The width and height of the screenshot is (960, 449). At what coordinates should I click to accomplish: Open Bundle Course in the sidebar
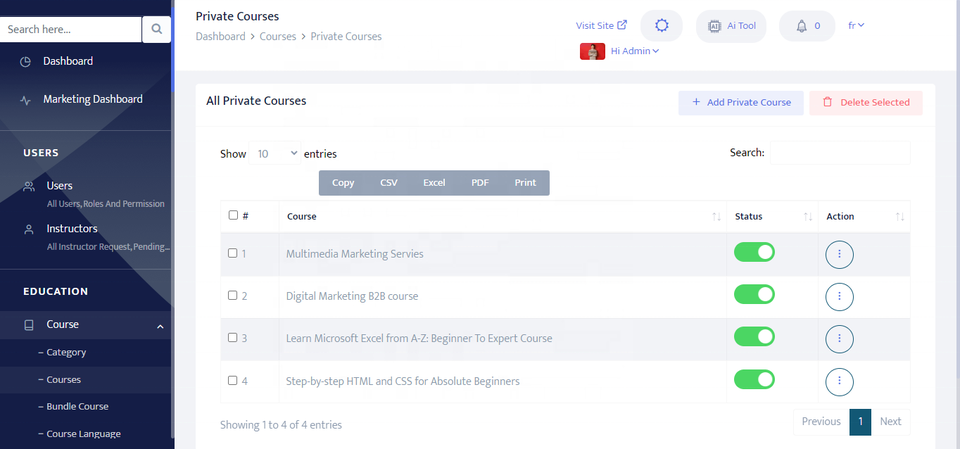point(77,407)
